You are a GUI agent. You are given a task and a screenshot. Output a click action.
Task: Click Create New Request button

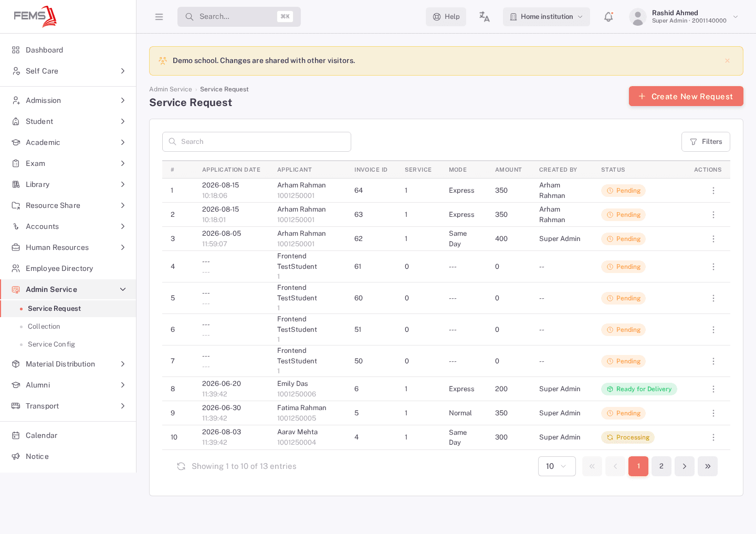click(x=686, y=96)
